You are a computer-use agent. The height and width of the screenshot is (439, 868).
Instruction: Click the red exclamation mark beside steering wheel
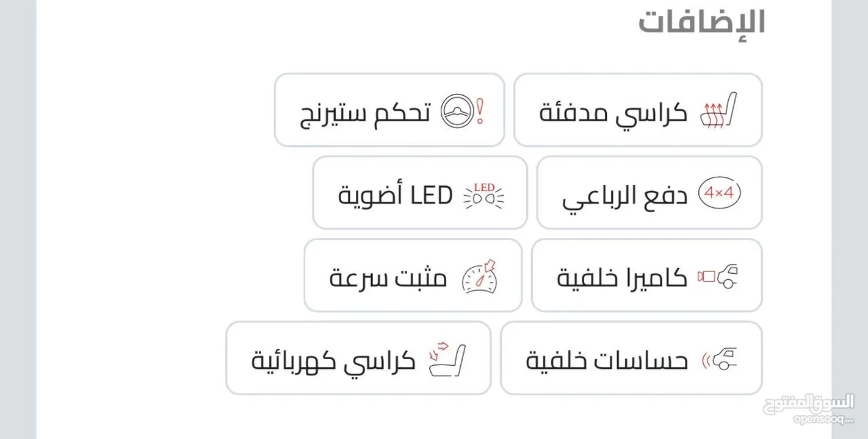480,112
